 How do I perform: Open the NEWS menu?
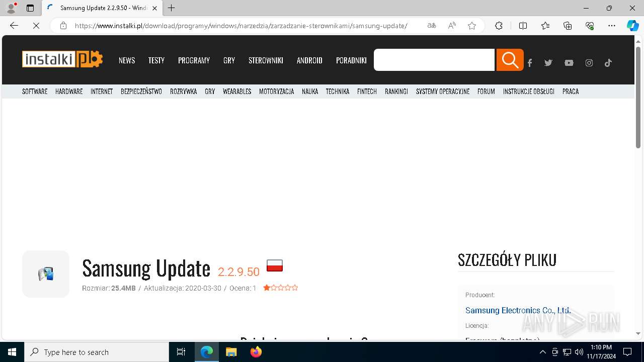coord(127,60)
